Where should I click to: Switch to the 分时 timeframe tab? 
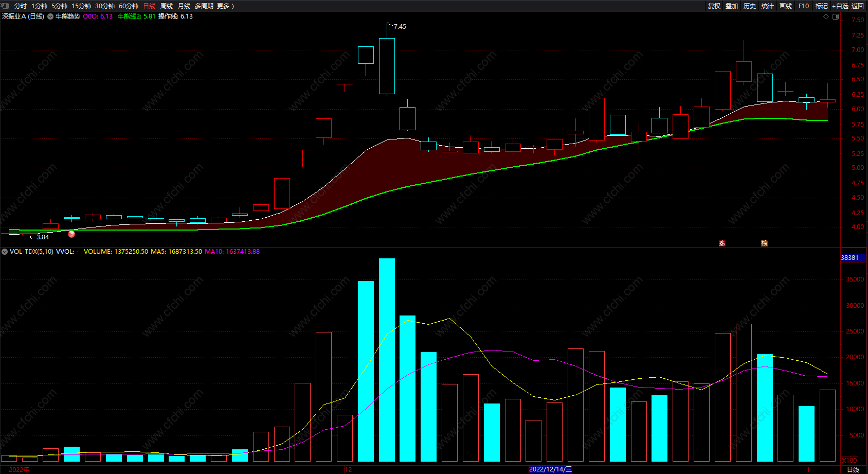21,6
